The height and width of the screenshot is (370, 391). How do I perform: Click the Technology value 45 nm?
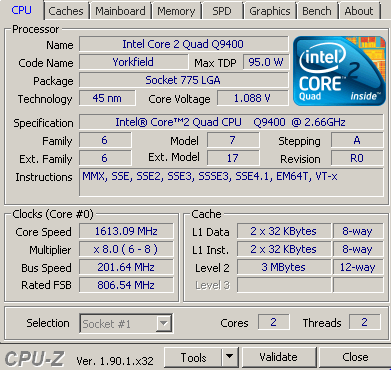(x=107, y=98)
